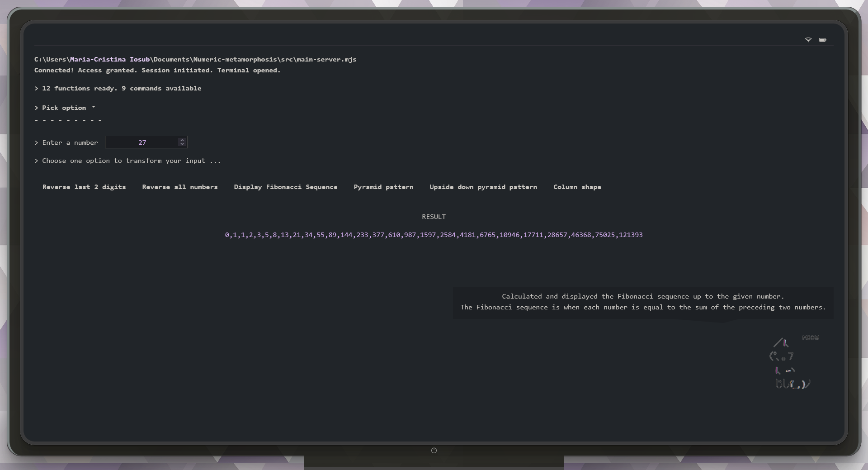The width and height of the screenshot is (868, 470).
Task: Click the Wi-Fi status icon
Action: [x=808, y=40]
